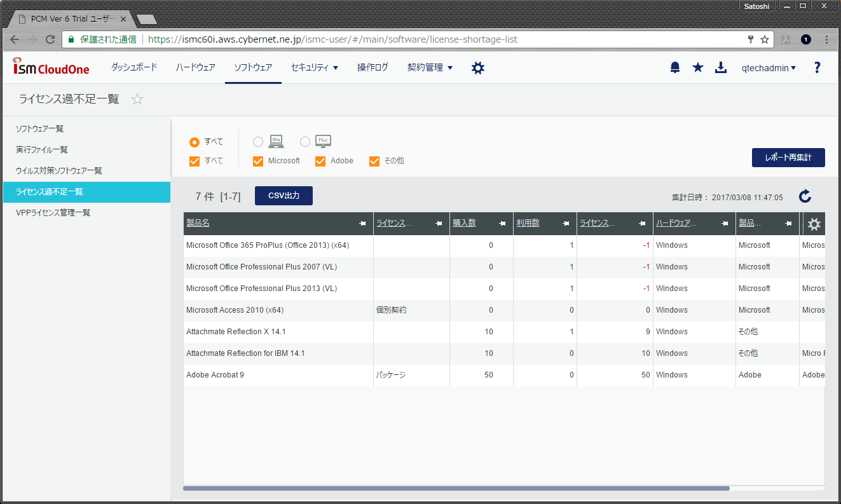Screen dimensions: 841x504
Task: Sort by the 製品名 column header
Action: click(198, 224)
